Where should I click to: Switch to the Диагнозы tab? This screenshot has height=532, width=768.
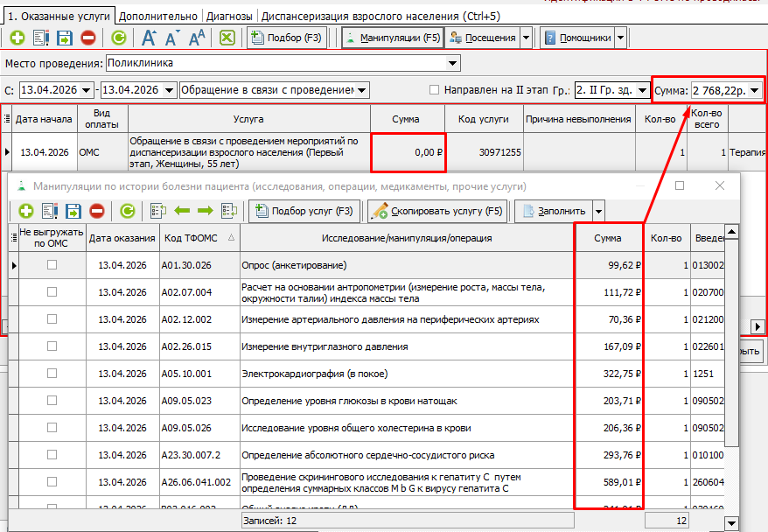click(231, 16)
